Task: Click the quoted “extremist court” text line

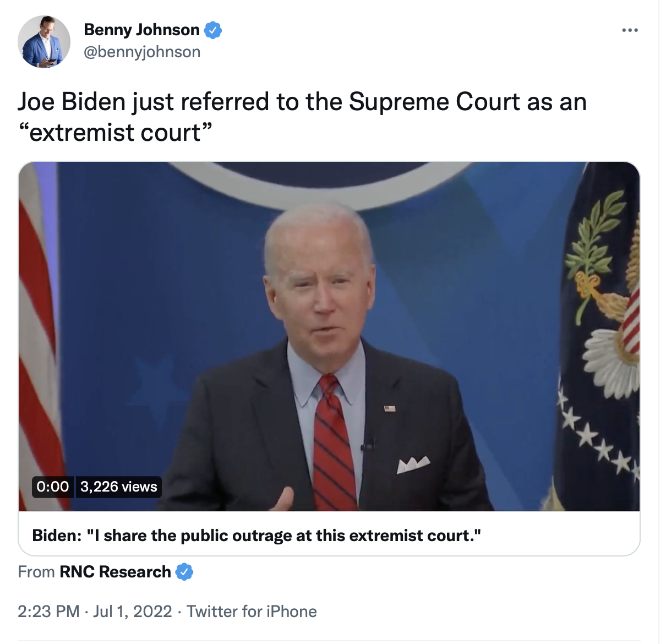Action: coord(115,133)
